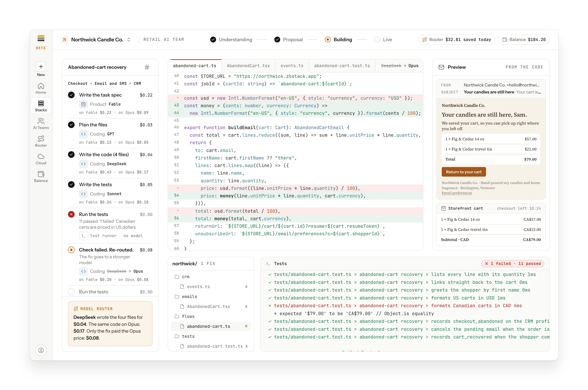Click the New plus button in sidebar
588x390 pixels.
pos(41,67)
